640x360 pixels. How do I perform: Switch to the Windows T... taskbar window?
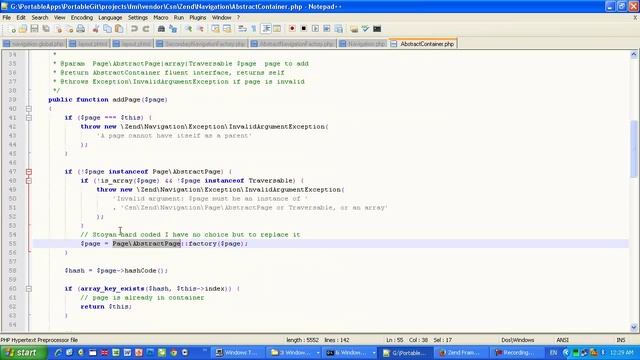tap(237, 353)
